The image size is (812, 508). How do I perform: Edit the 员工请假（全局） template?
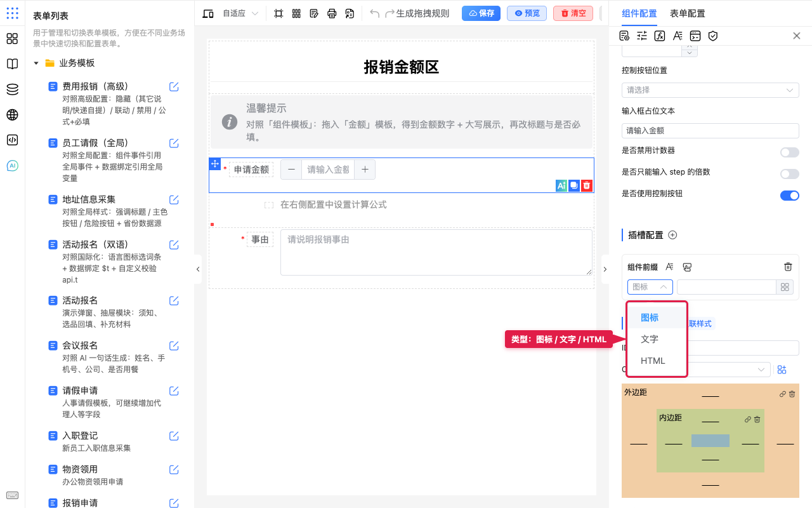(x=174, y=143)
